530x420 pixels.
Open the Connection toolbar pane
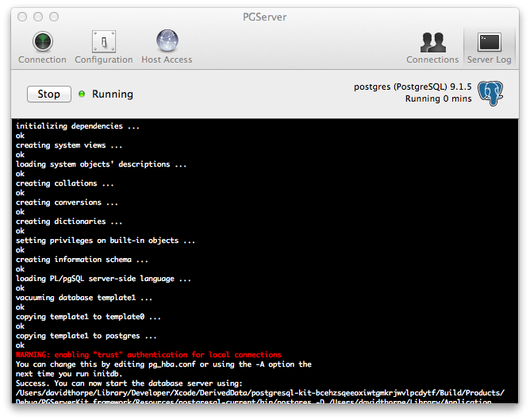43,48
